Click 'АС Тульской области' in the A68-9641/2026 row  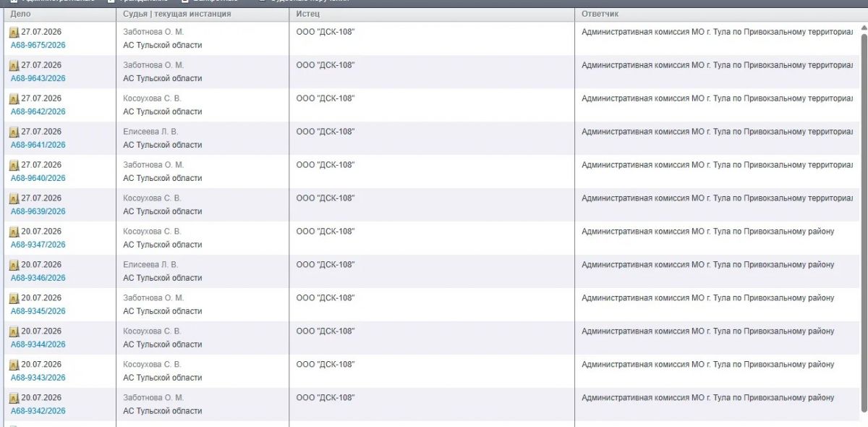[x=162, y=145]
